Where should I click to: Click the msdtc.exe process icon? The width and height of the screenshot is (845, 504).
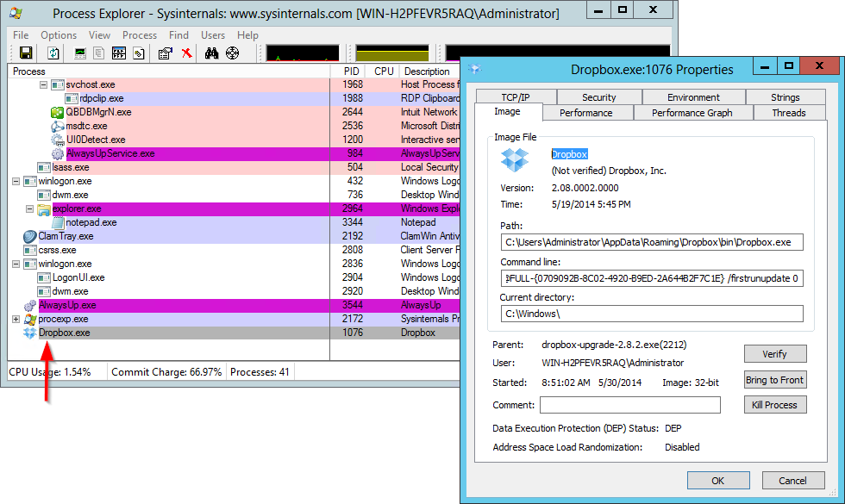pyautogui.click(x=57, y=126)
